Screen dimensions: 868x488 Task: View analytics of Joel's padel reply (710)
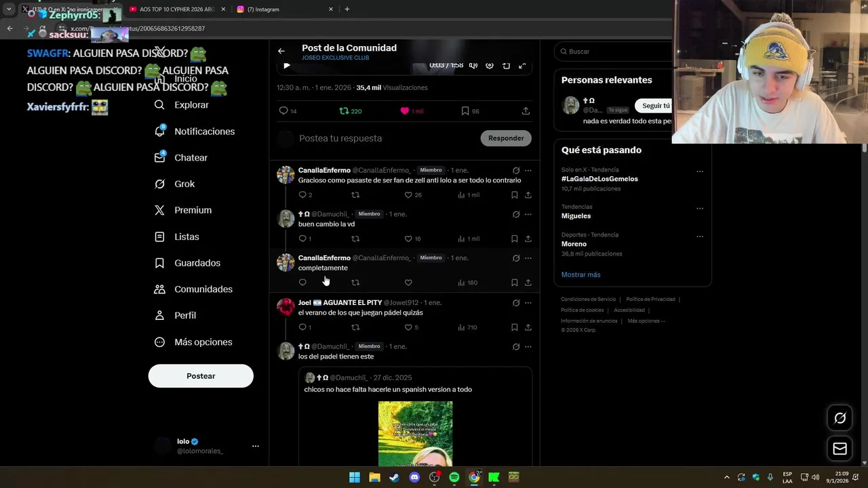(467, 327)
